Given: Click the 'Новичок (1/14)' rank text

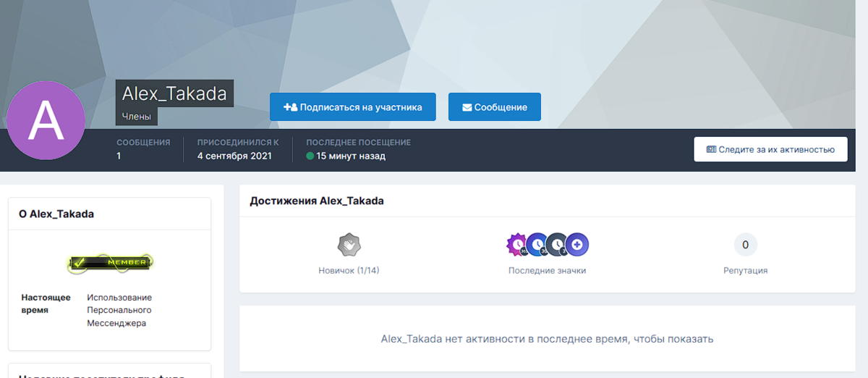Looking at the screenshot, I should pos(349,270).
